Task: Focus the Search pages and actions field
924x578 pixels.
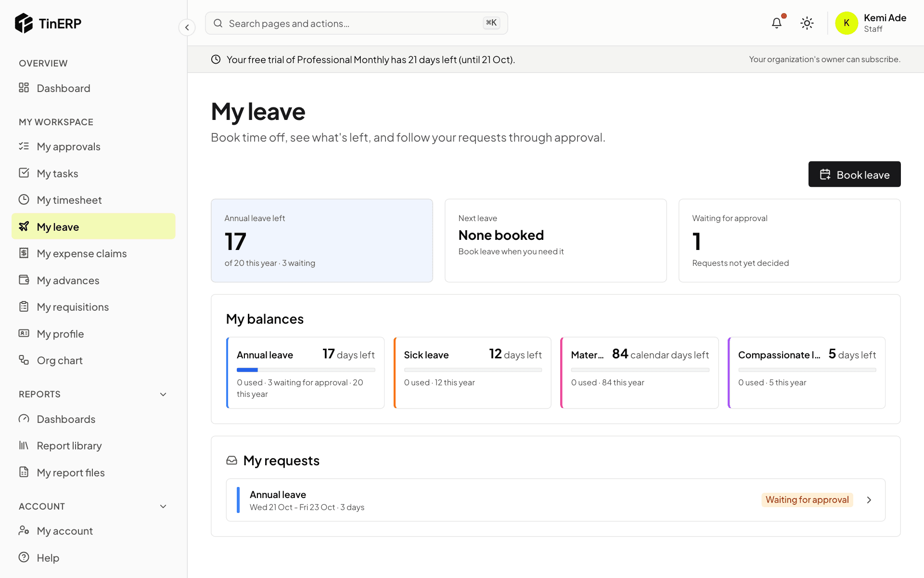Action: (x=357, y=23)
